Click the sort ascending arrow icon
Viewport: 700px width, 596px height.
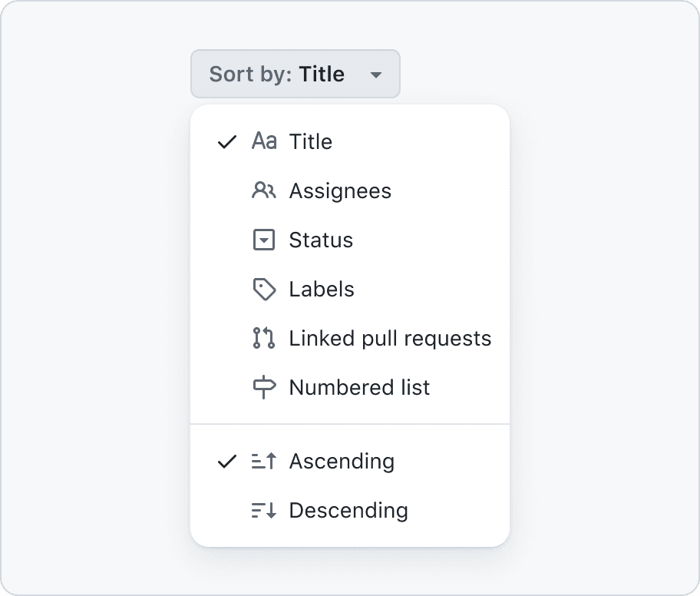click(264, 461)
